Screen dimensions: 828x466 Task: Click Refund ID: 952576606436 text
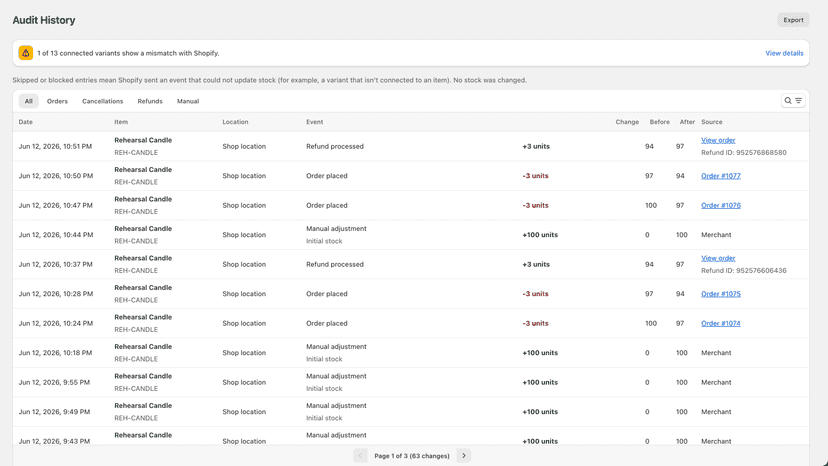click(x=744, y=271)
